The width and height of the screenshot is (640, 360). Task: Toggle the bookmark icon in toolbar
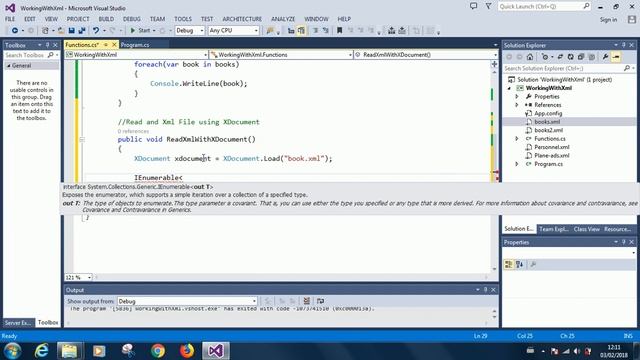(x=339, y=31)
